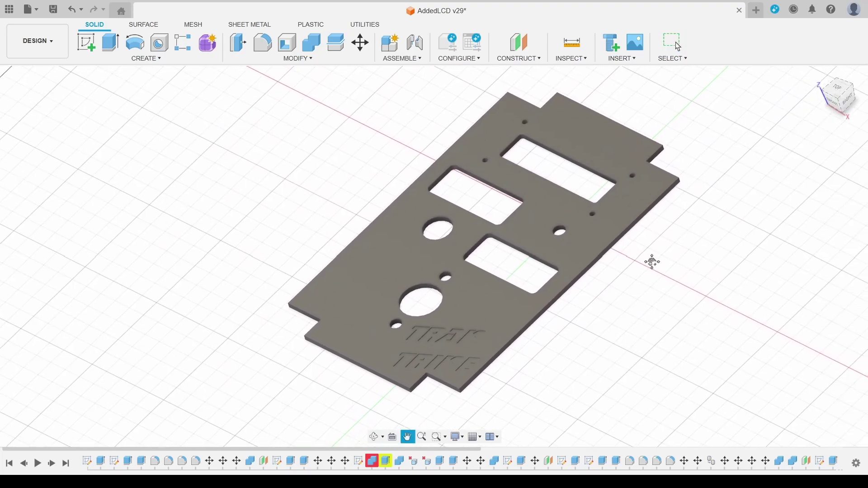Click the Insert Canvas image icon

click(635, 42)
